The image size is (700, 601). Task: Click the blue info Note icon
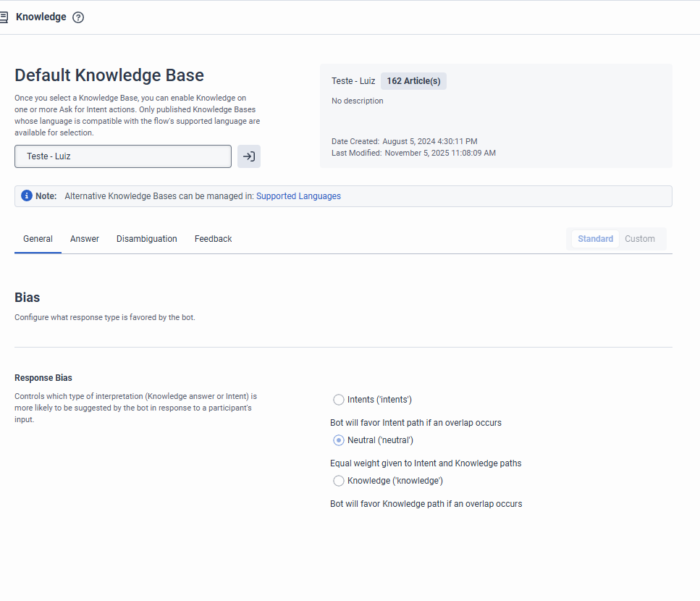[x=27, y=196]
